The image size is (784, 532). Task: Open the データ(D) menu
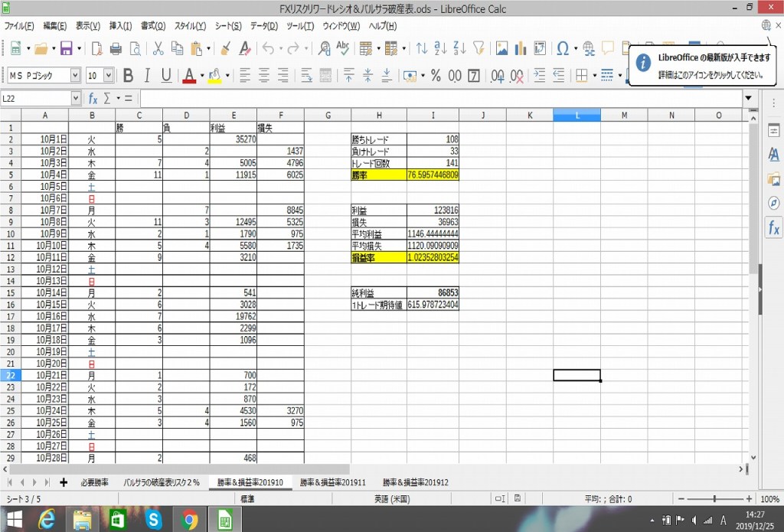(x=263, y=26)
